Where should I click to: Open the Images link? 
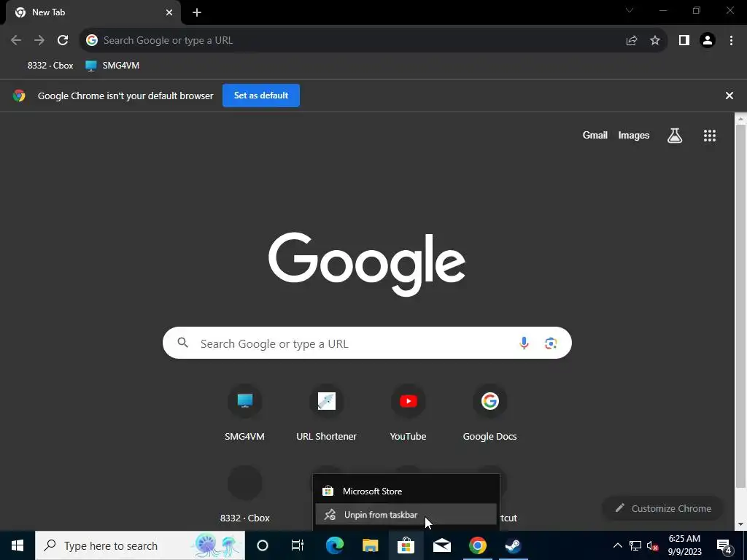(x=634, y=135)
